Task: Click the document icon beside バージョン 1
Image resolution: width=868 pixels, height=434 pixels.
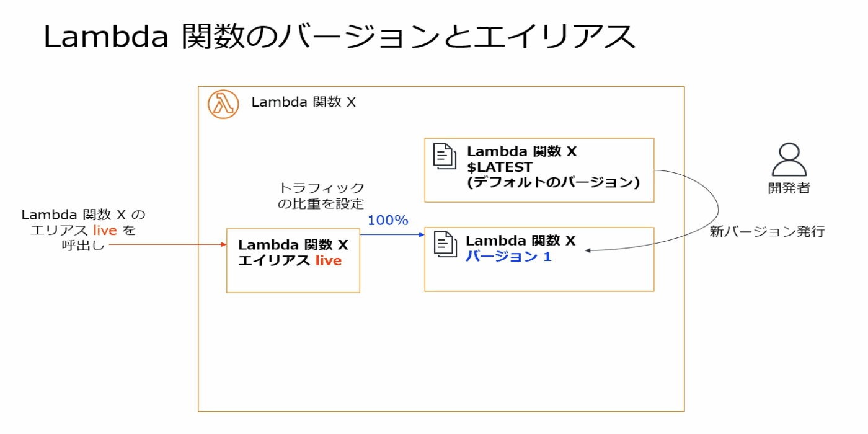Action: point(444,244)
